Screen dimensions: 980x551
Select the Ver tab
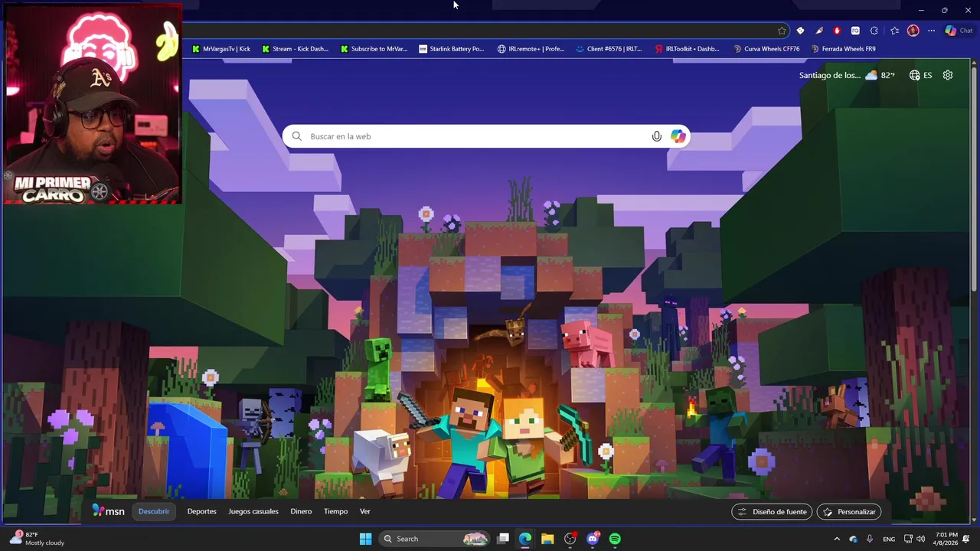365,511
